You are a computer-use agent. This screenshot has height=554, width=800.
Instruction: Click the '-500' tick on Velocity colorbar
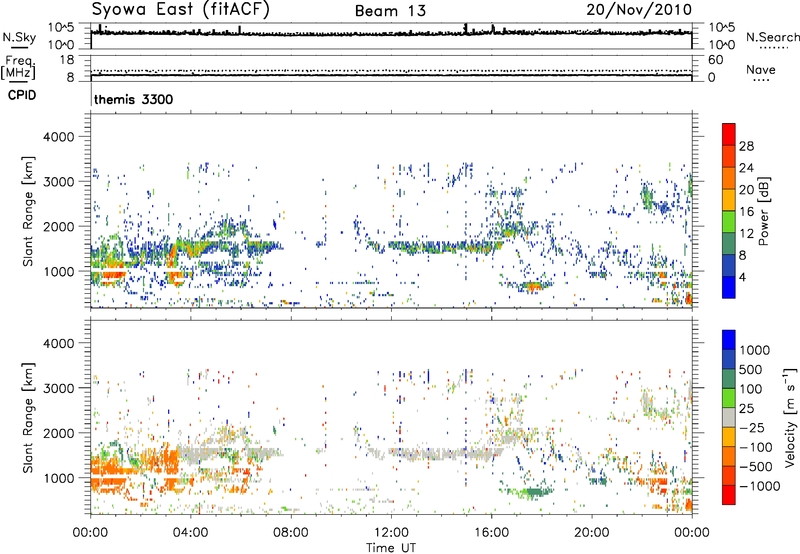(x=756, y=466)
